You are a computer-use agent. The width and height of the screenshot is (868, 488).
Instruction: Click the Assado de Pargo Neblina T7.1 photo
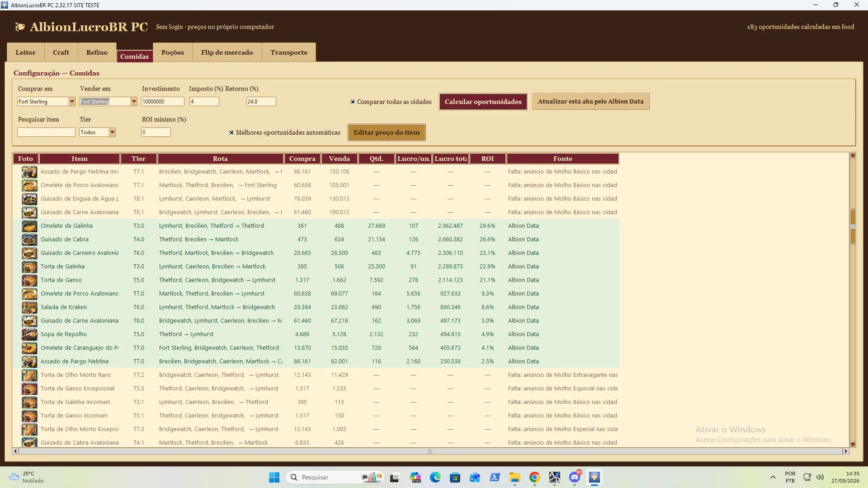tap(29, 172)
